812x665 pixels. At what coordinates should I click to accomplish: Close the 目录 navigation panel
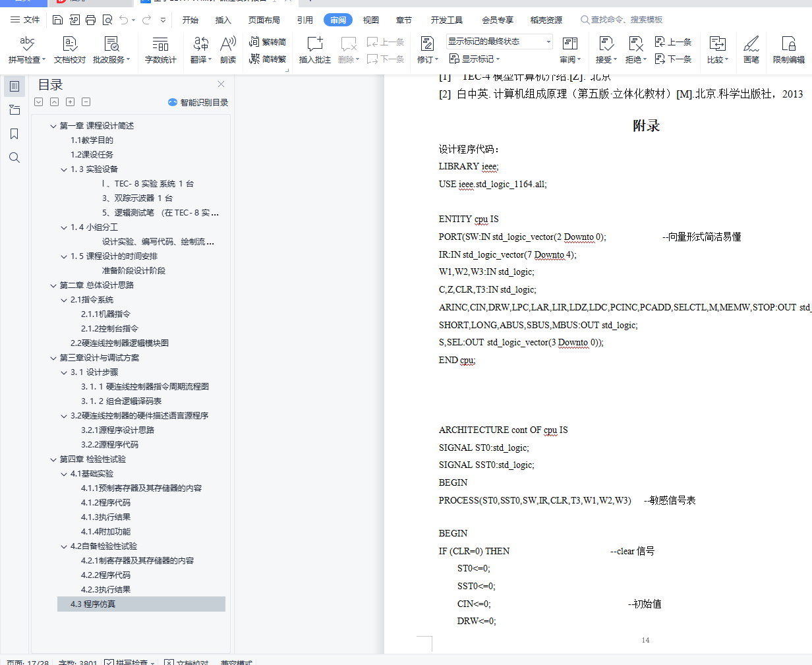tap(221, 84)
